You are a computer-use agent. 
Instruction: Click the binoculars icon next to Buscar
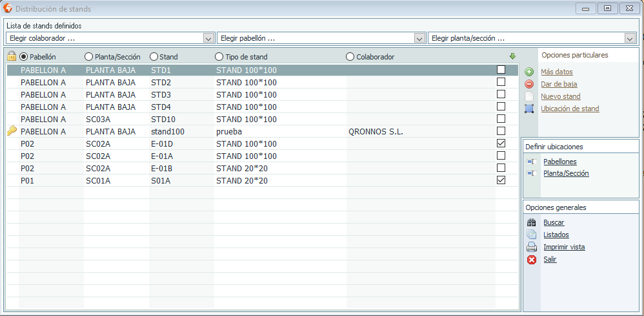[532, 222]
